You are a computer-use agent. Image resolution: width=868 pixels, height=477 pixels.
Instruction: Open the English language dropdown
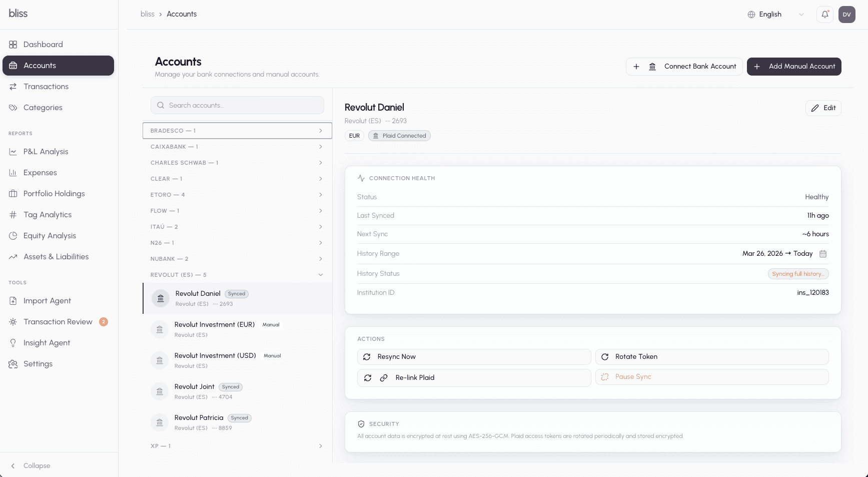774,14
